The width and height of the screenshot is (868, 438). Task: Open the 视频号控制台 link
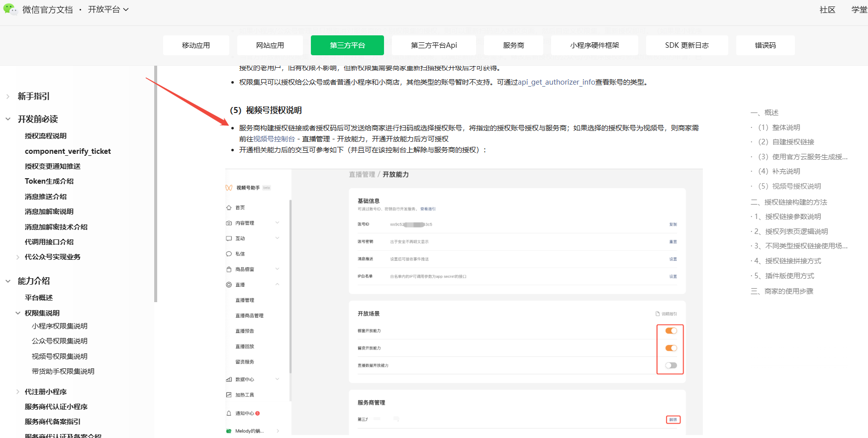click(x=274, y=139)
